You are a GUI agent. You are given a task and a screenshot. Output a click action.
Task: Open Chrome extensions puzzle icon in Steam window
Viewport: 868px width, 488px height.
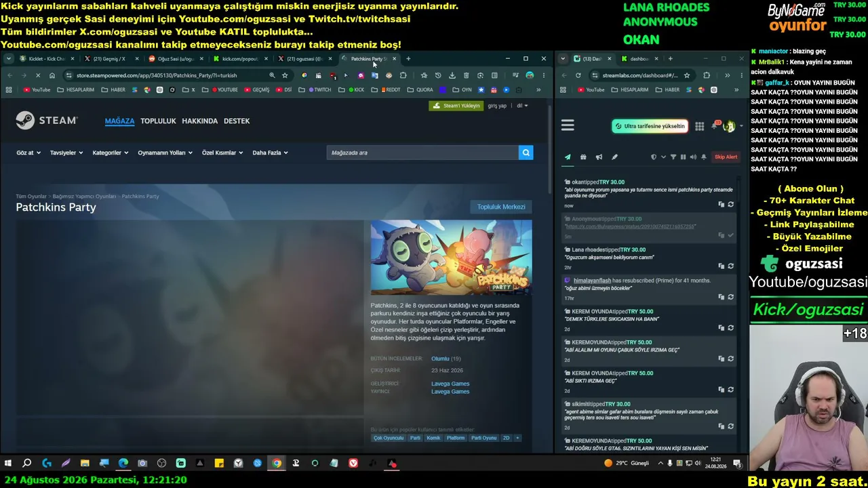click(403, 75)
